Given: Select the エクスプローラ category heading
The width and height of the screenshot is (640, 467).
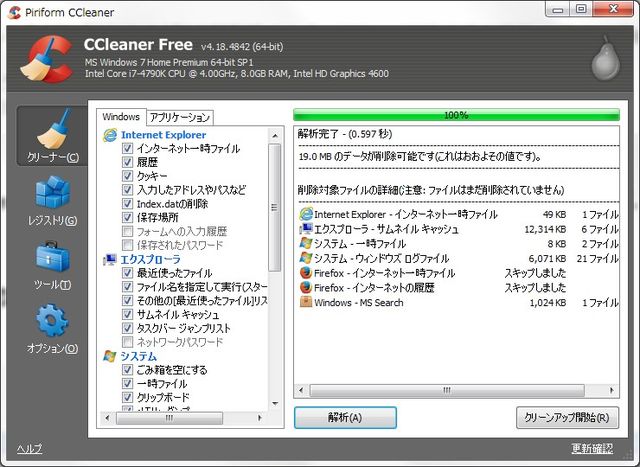Looking at the screenshot, I should [x=151, y=259].
